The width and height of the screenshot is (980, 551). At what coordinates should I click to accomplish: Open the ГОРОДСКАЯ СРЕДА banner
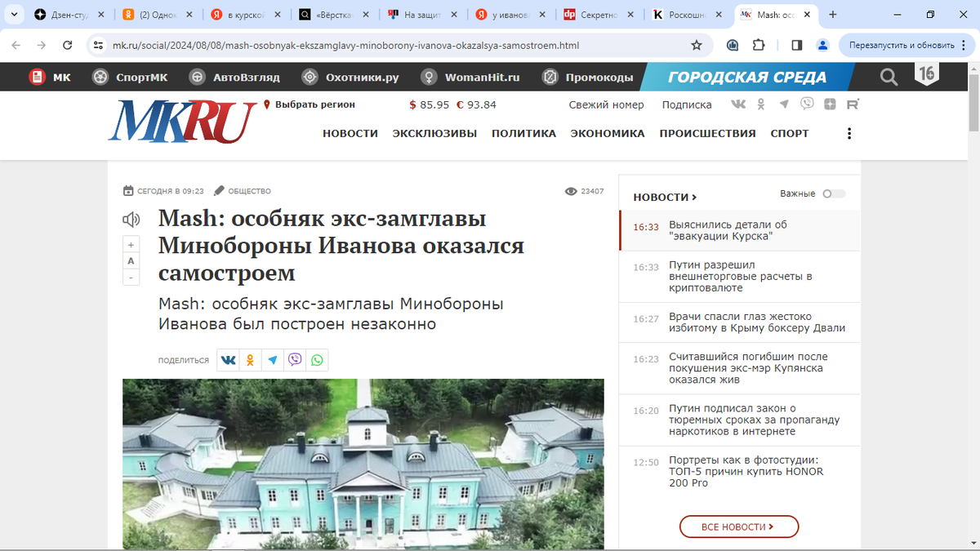[746, 78]
